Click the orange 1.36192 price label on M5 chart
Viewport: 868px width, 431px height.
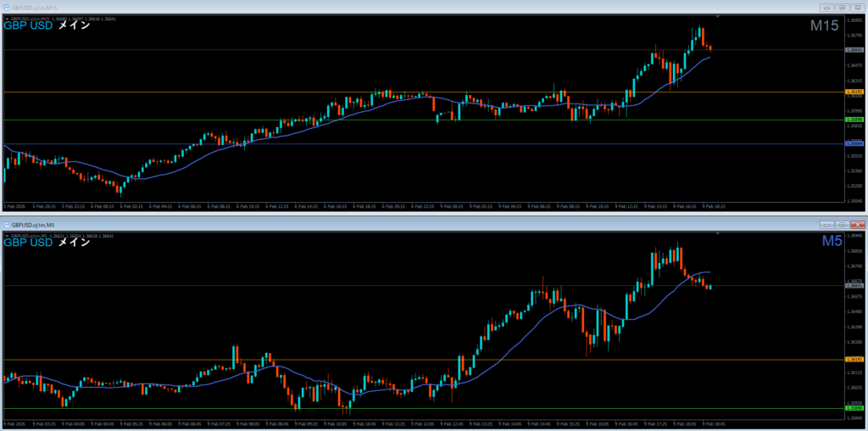click(x=854, y=360)
